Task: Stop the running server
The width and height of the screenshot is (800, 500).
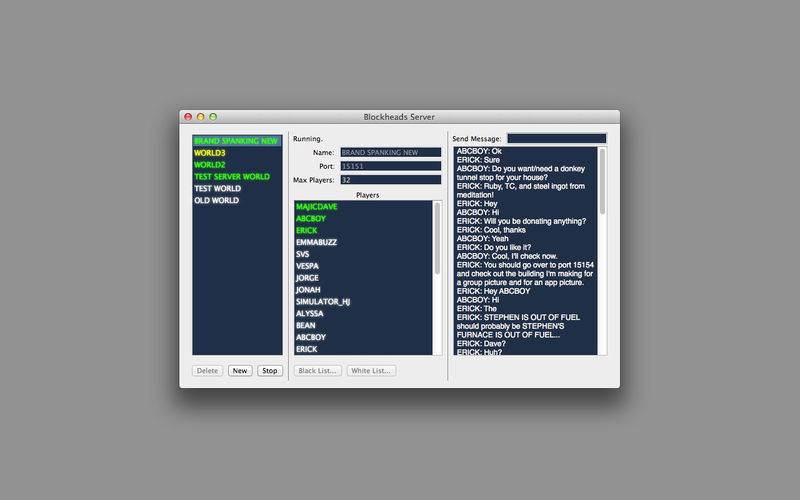Action: (270, 371)
